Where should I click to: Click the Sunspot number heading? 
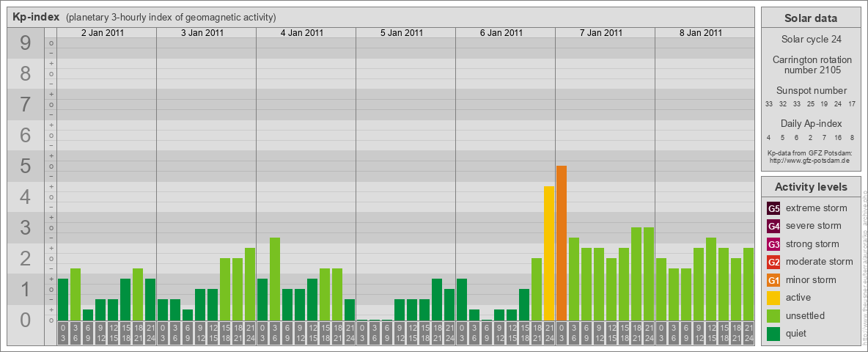pos(811,90)
